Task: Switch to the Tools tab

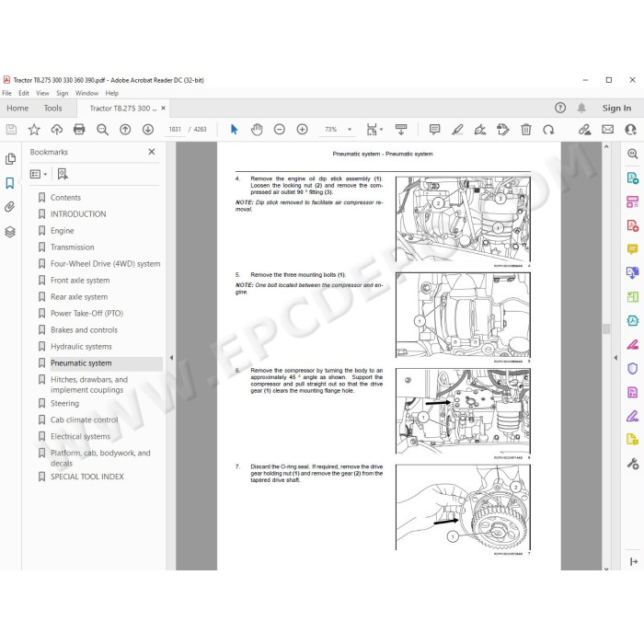Action: (53, 108)
